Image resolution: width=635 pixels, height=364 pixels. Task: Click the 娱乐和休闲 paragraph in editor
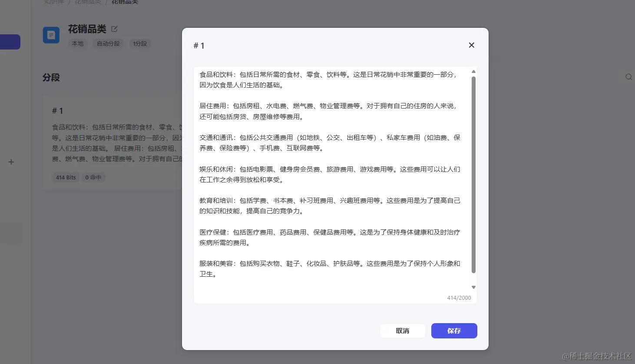click(x=330, y=174)
